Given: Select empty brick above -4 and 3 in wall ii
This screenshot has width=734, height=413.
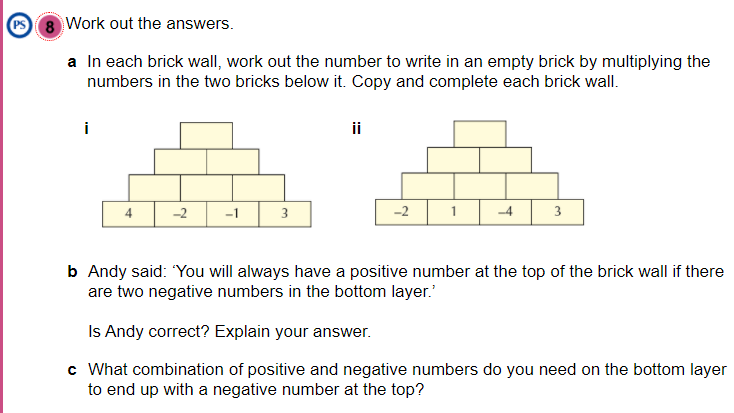Looking at the screenshot, I should [x=531, y=186].
